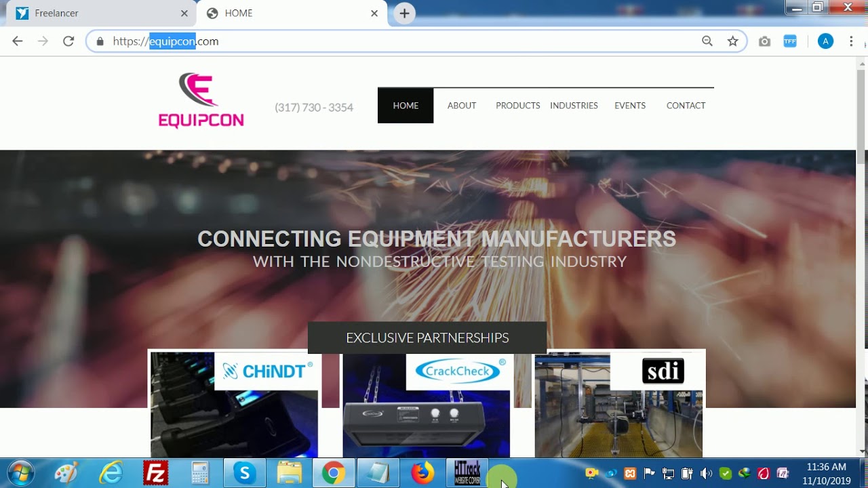Bookmark this page with the star
The image size is (868, 488).
[733, 41]
